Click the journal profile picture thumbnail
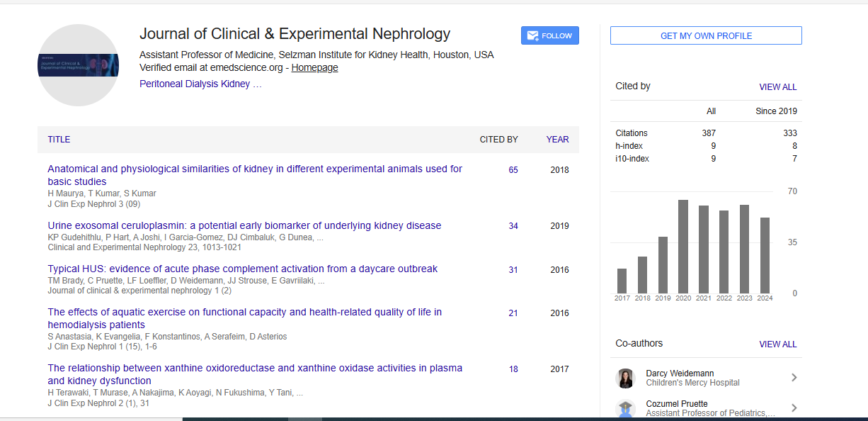The image size is (868, 421). click(x=78, y=65)
